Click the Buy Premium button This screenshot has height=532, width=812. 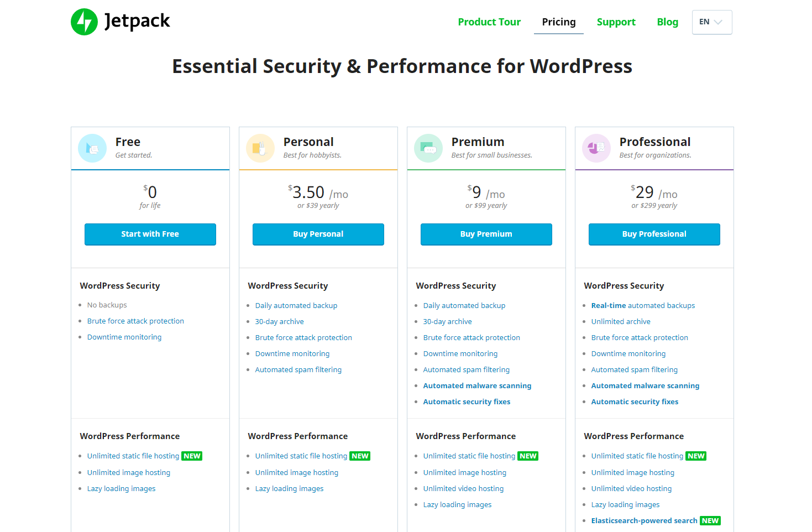click(486, 234)
